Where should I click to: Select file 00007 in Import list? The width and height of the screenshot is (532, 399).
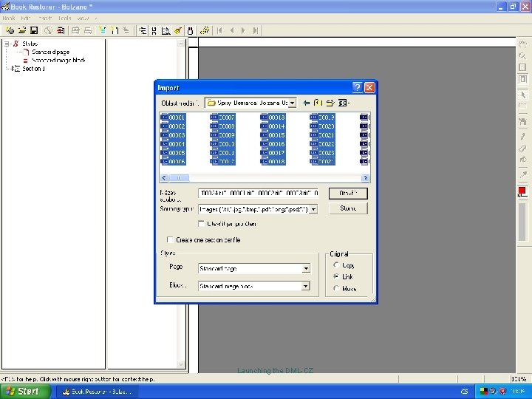coord(222,117)
